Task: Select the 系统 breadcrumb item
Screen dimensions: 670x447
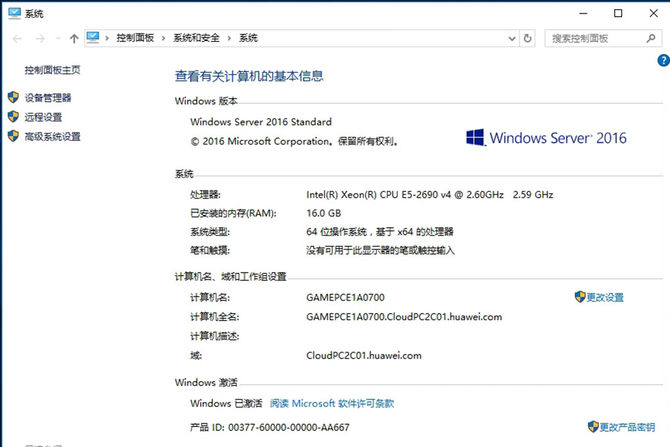Action: coord(248,38)
